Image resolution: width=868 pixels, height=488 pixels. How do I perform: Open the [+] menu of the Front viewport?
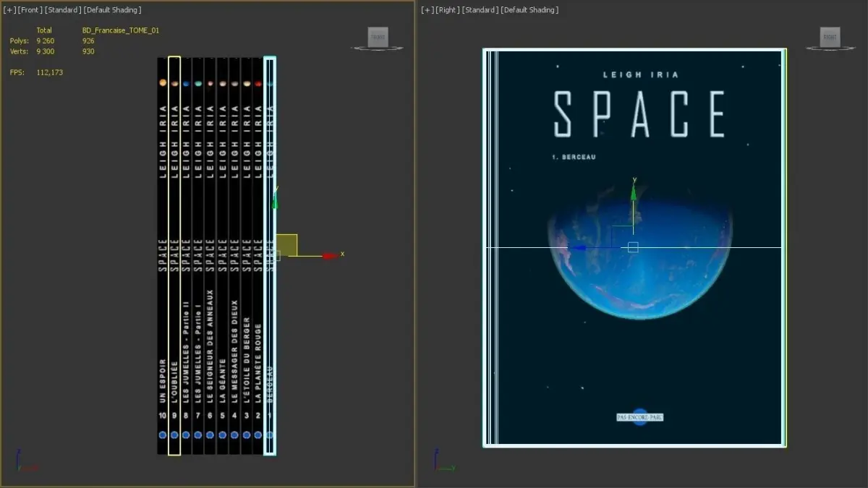coord(9,10)
